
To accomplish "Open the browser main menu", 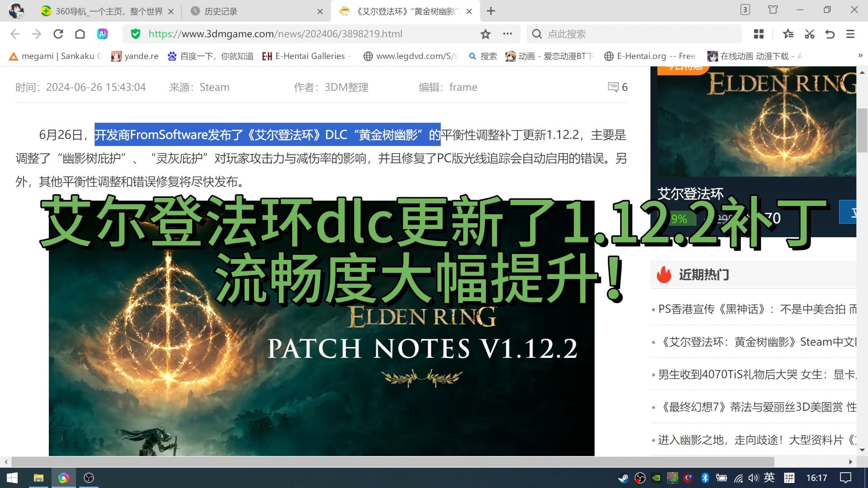I will [850, 34].
